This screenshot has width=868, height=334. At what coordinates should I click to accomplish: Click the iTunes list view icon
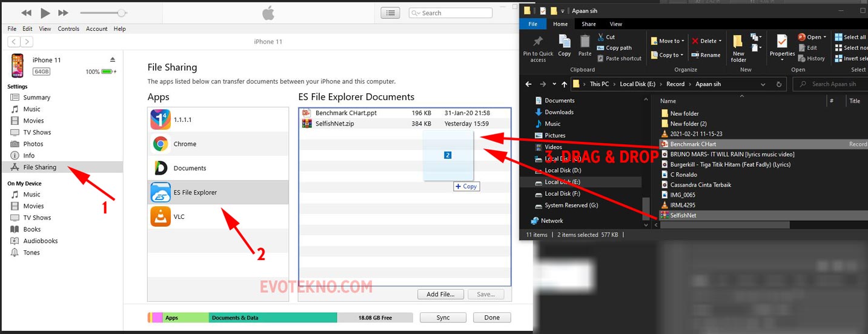click(x=390, y=13)
